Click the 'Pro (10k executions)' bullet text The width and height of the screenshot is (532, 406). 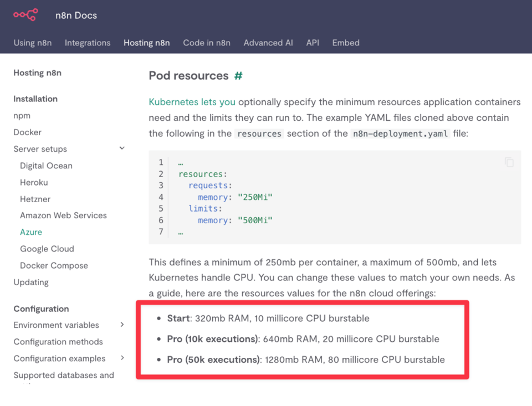[x=303, y=339]
